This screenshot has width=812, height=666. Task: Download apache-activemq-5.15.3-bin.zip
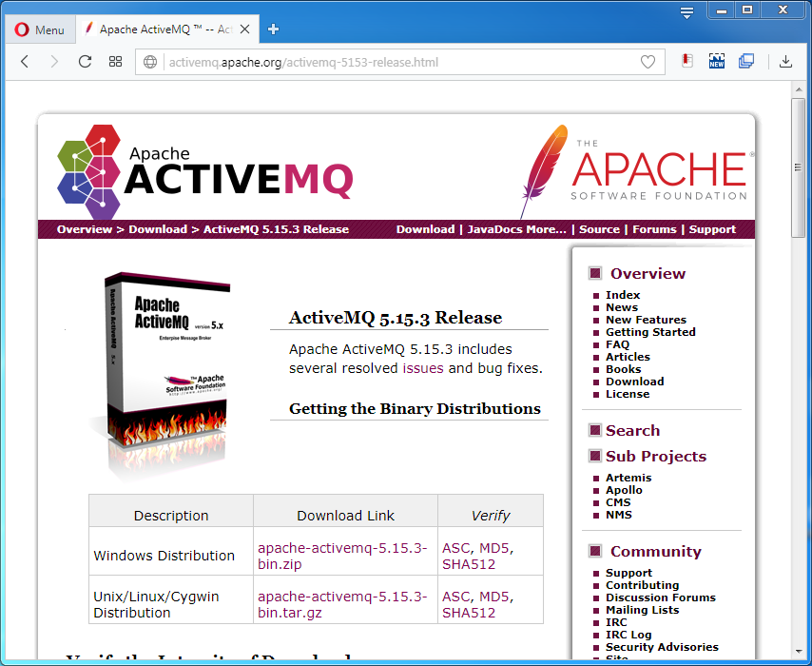pyautogui.click(x=342, y=556)
